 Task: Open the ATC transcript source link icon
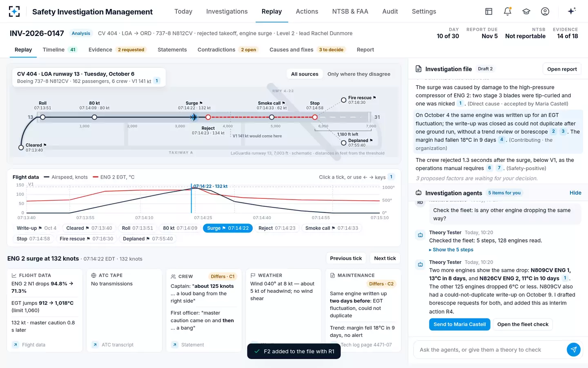[95, 345]
